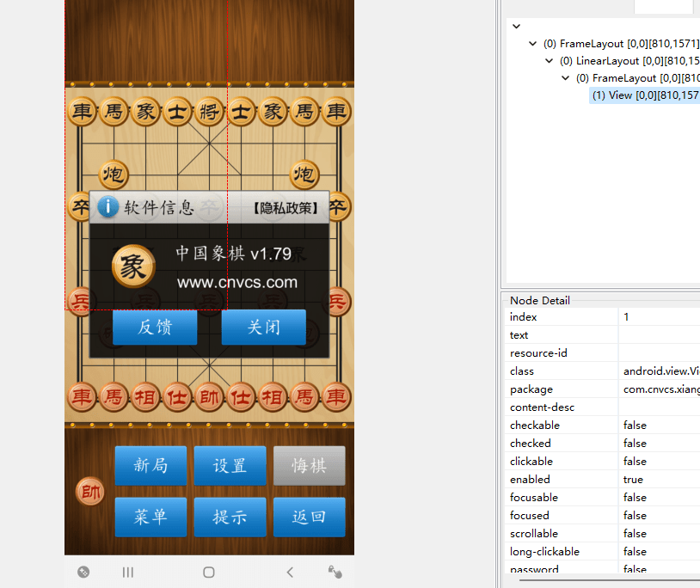Tap the round icon left of recents

point(83,572)
